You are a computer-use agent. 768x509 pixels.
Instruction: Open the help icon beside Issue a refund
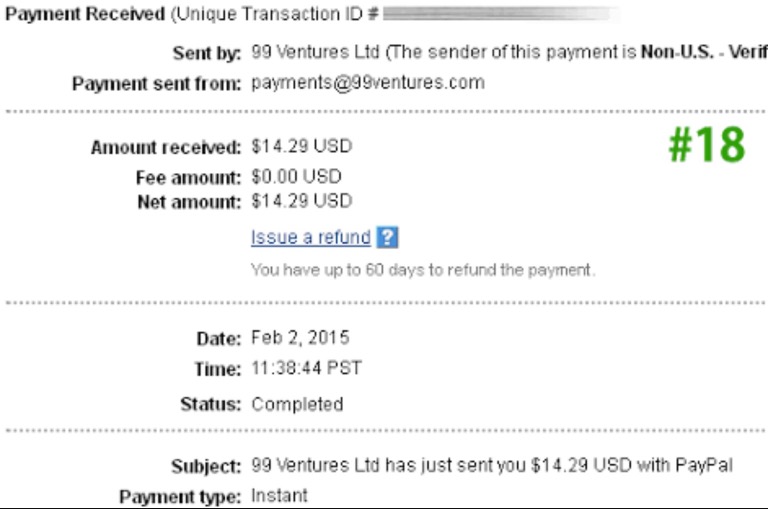click(x=389, y=238)
